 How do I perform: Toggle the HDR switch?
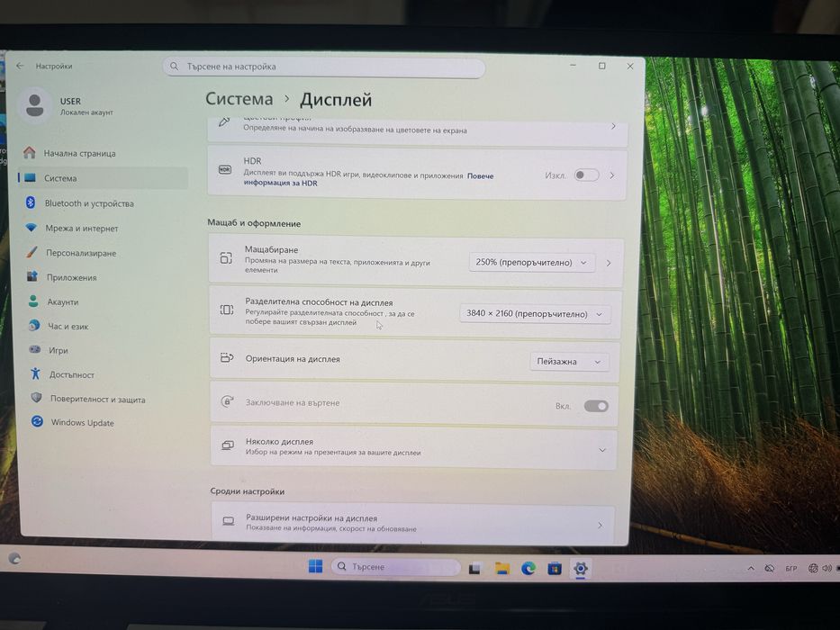[586, 175]
